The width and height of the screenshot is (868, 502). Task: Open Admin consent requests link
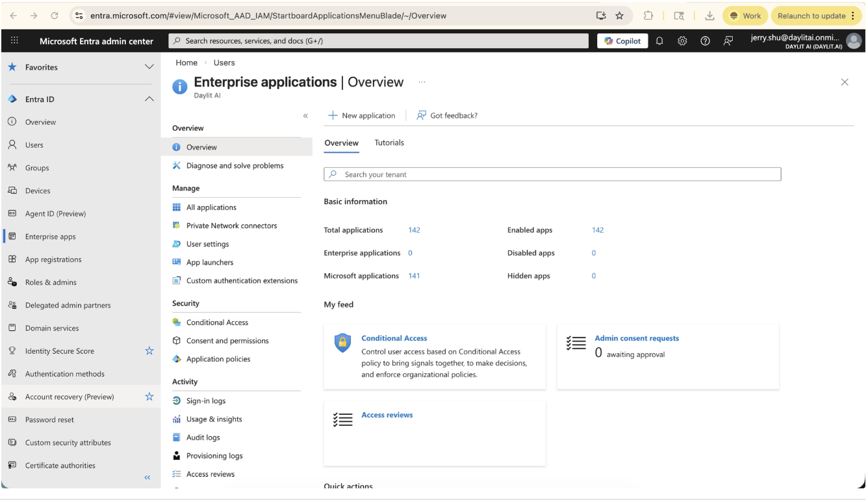[637, 338]
